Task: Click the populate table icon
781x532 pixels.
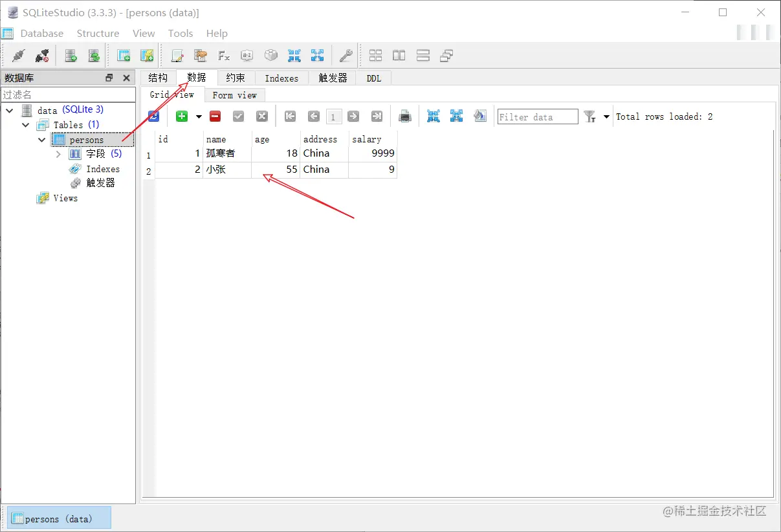Action: point(480,116)
